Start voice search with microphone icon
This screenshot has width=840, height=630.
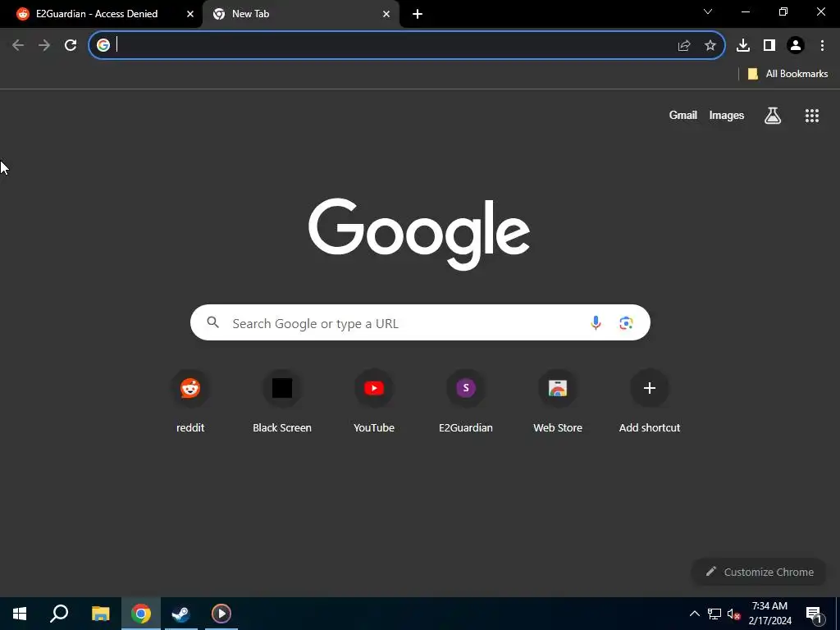coord(596,322)
